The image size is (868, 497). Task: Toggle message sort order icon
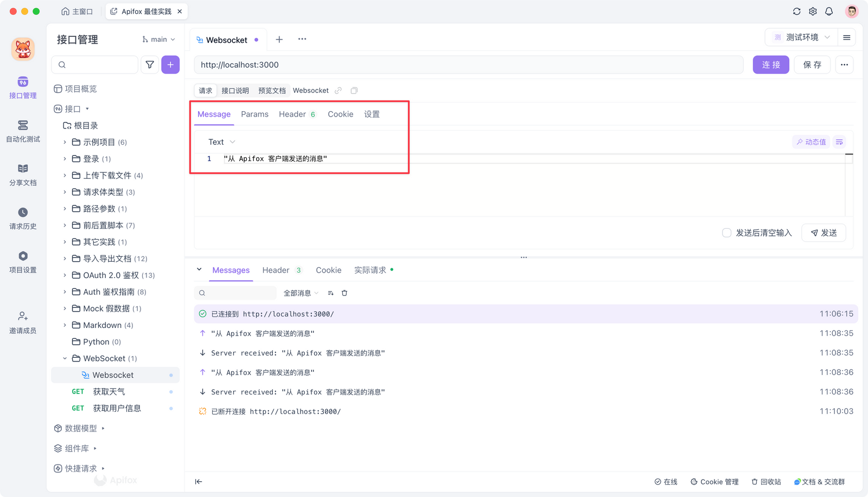pyautogui.click(x=330, y=293)
